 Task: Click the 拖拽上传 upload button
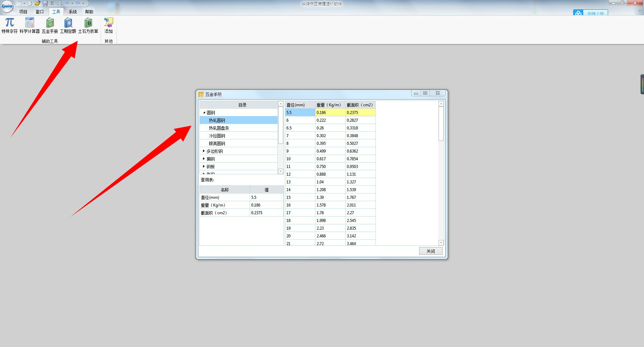pos(591,13)
